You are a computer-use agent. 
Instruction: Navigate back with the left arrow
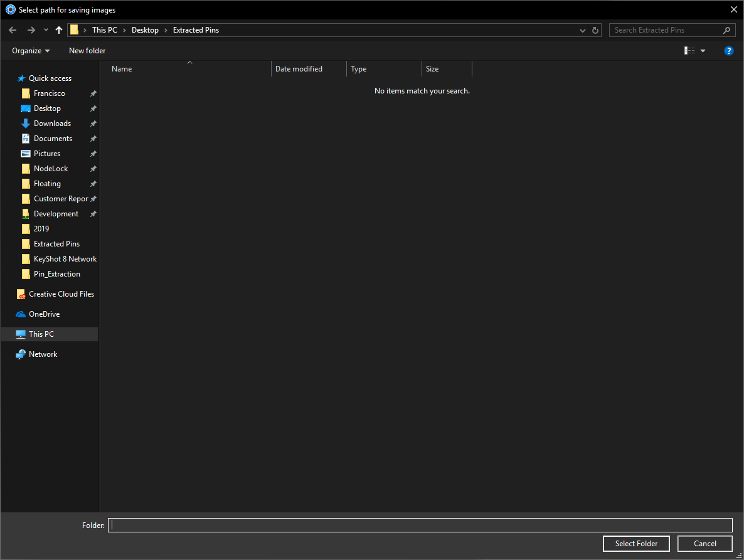click(x=12, y=29)
